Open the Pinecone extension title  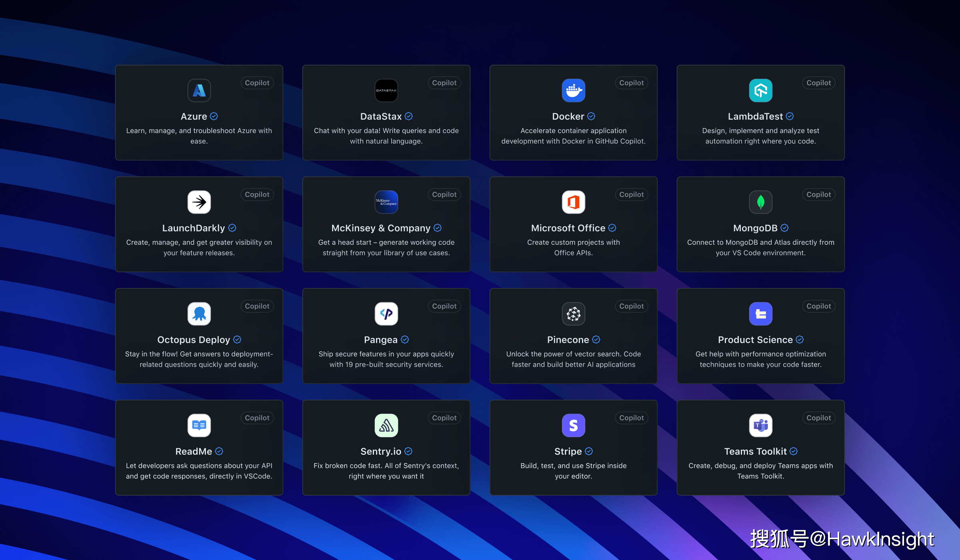[x=568, y=340]
